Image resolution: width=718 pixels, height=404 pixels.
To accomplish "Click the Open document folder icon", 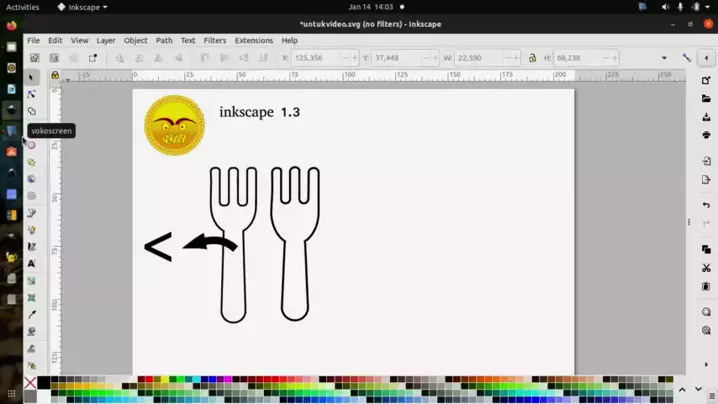I will tap(706, 99).
